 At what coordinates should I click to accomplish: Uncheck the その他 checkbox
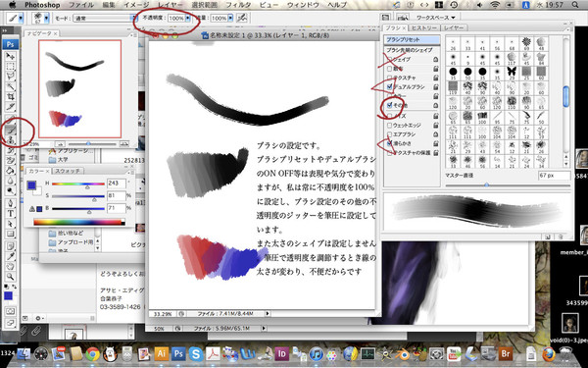[x=389, y=106]
